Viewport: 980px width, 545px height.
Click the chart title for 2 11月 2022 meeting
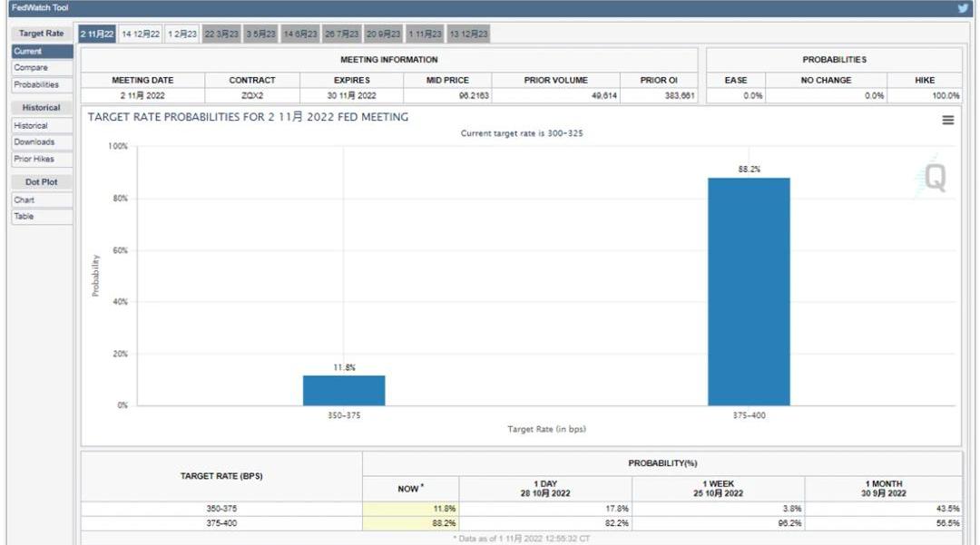point(248,117)
